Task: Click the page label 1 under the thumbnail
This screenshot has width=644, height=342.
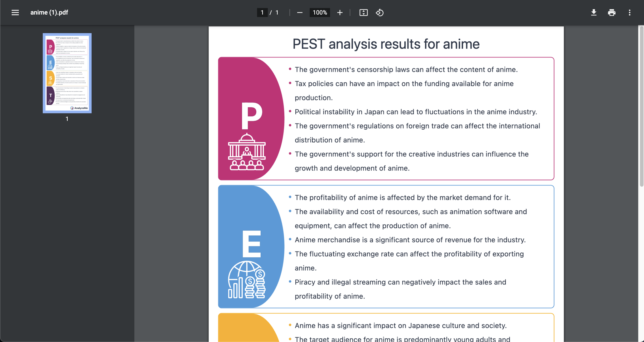Action: (67, 119)
